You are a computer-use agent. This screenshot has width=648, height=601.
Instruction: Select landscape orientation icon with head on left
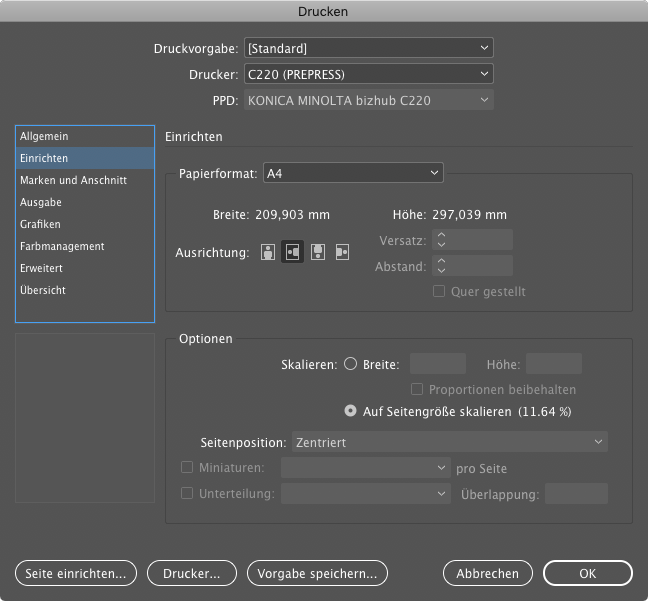click(x=293, y=252)
